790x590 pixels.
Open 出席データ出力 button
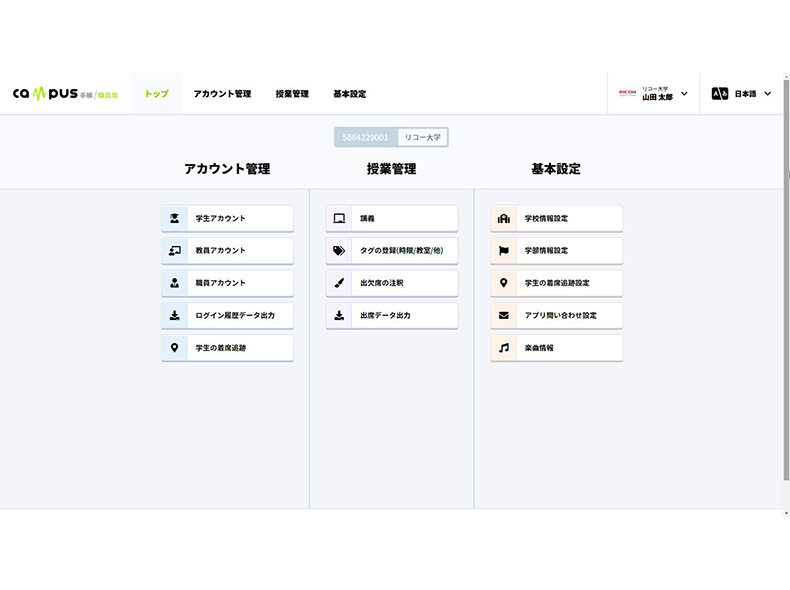pos(392,315)
